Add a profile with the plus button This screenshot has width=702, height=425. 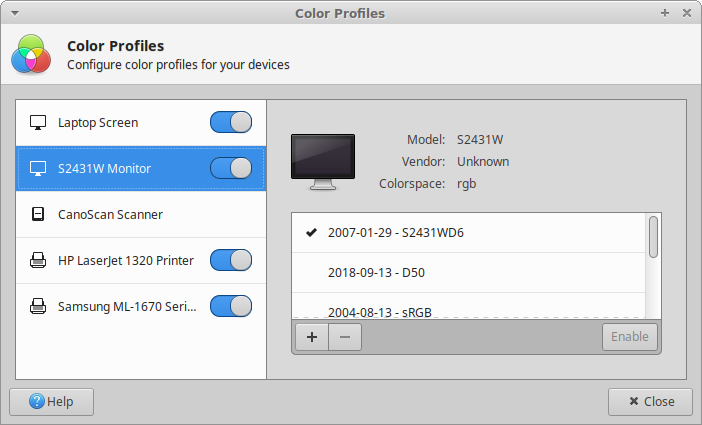pyautogui.click(x=312, y=337)
